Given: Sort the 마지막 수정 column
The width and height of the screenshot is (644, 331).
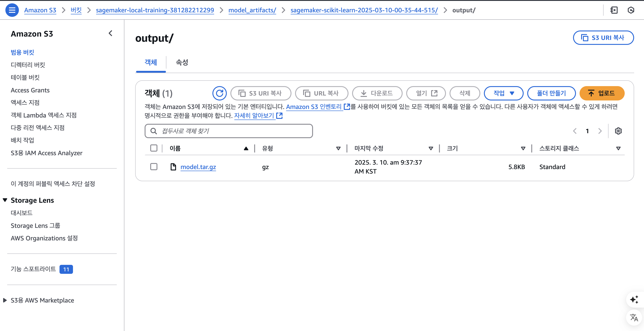Looking at the screenshot, I should coord(431,148).
